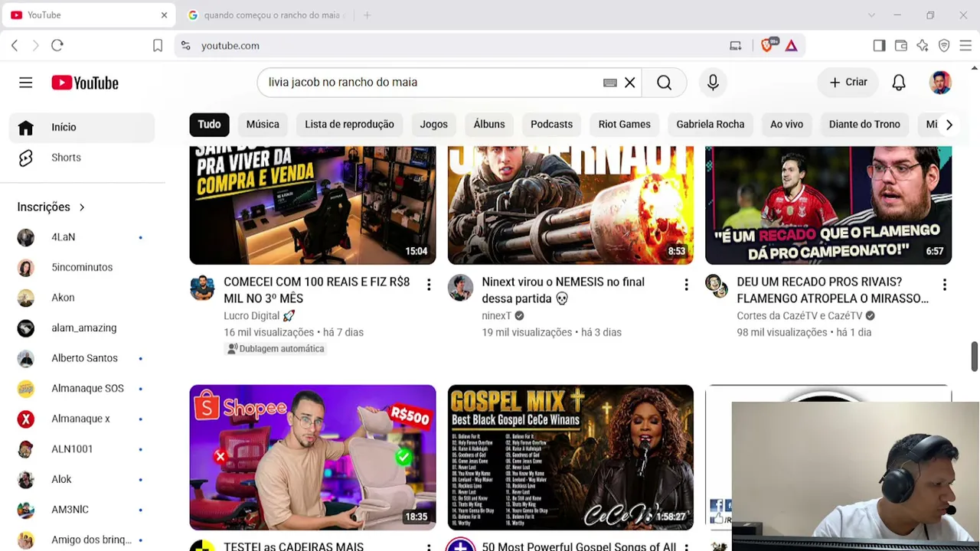The height and width of the screenshot is (551, 980).
Task: Open the Brave wallet icon
Action: (x=901, y=46)
